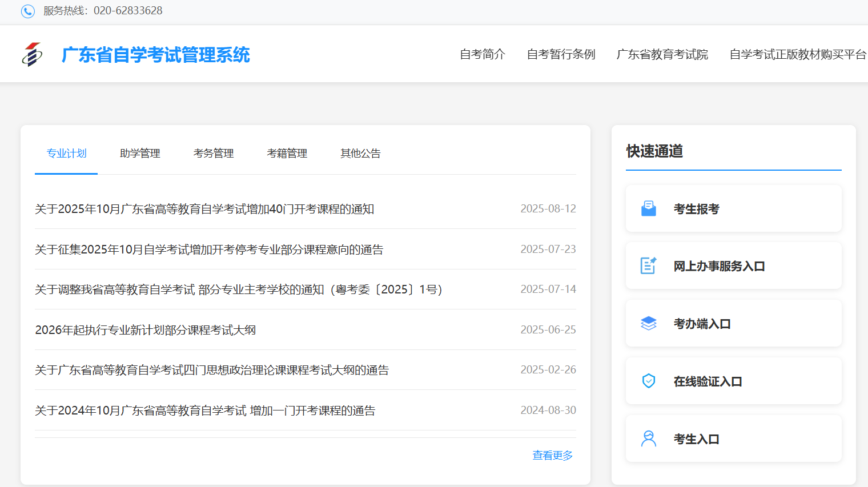
Task: Click the 广东省自学考试管理系统 logo icon
Action: click(33, 54)
